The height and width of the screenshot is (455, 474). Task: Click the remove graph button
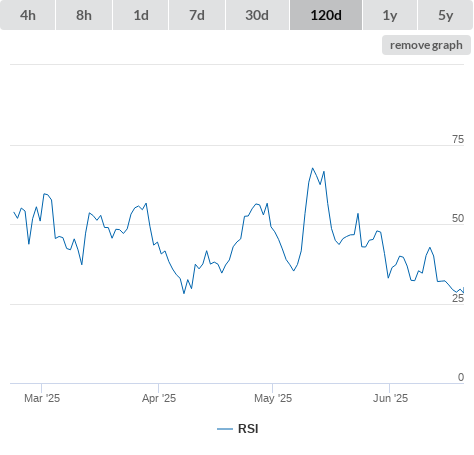pos(426,45)
